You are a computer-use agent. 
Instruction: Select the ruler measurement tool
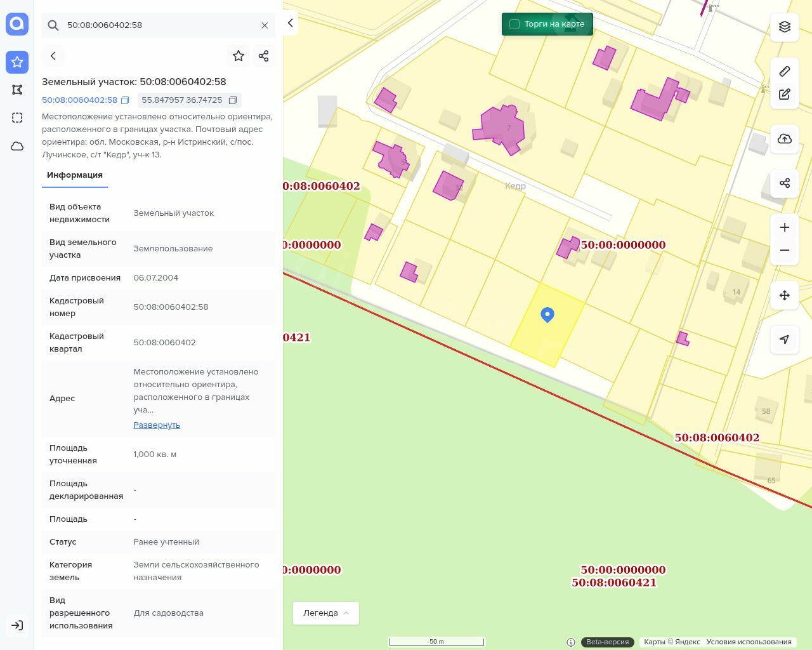coord(785,71)
